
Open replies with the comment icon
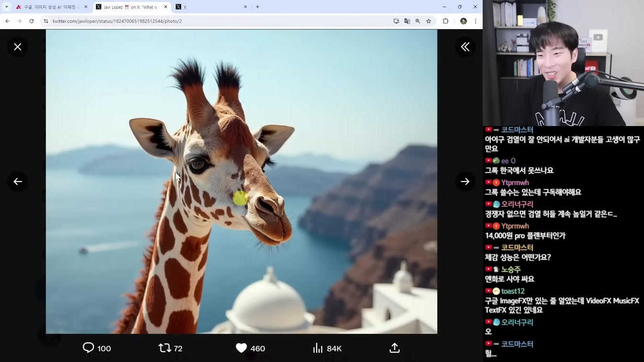[88, 348]
